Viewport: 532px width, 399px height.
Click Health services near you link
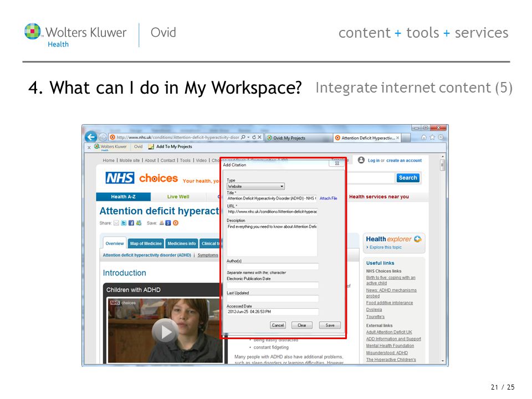tap(379, 197)
